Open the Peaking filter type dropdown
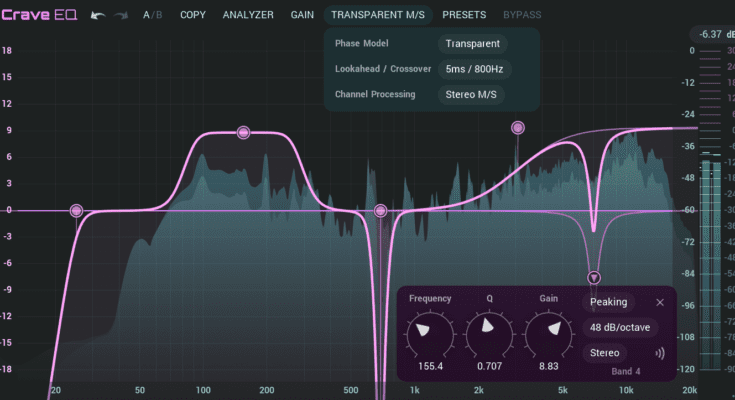This screenshot has width=735, height=400. [x=608, y=302]
